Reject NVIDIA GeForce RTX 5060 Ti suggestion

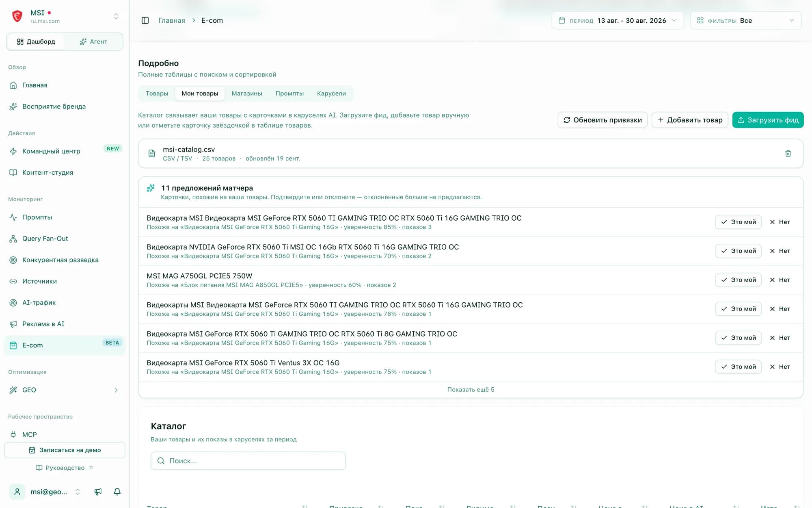click(x=780, y=251)
